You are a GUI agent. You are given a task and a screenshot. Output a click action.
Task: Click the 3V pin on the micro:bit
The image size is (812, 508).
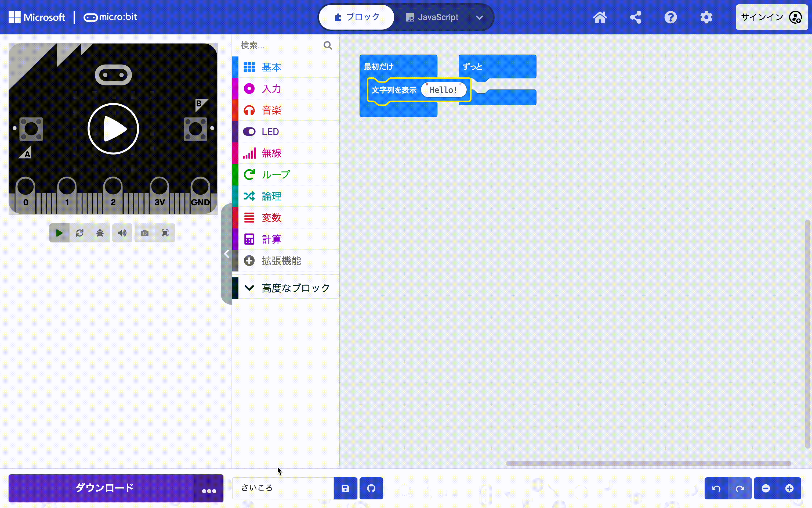pyautogui.click(x=160, y=195)
